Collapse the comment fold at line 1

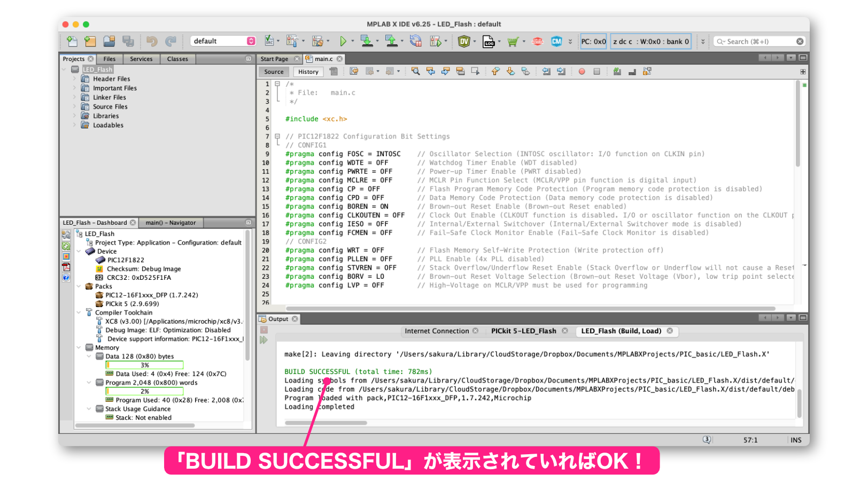[x=277, y=84]
